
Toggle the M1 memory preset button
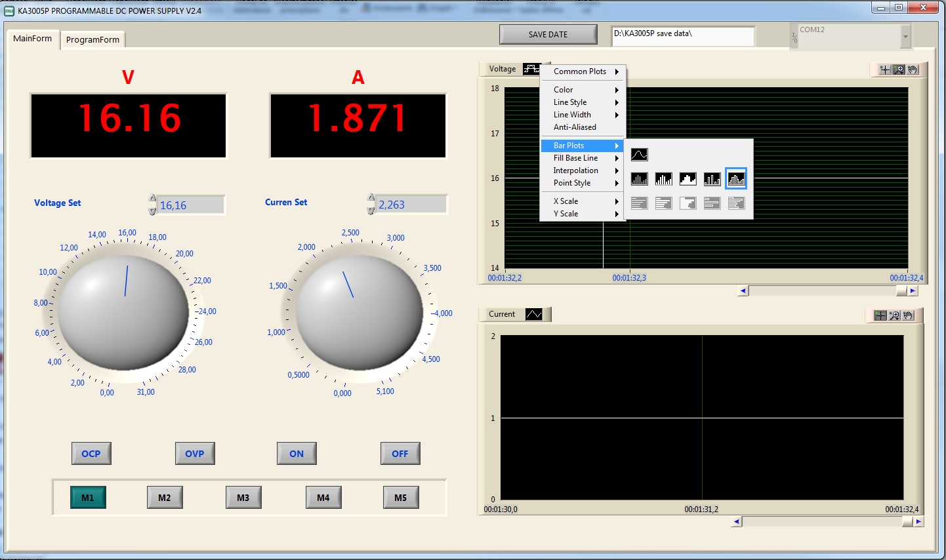pos(88,498)
